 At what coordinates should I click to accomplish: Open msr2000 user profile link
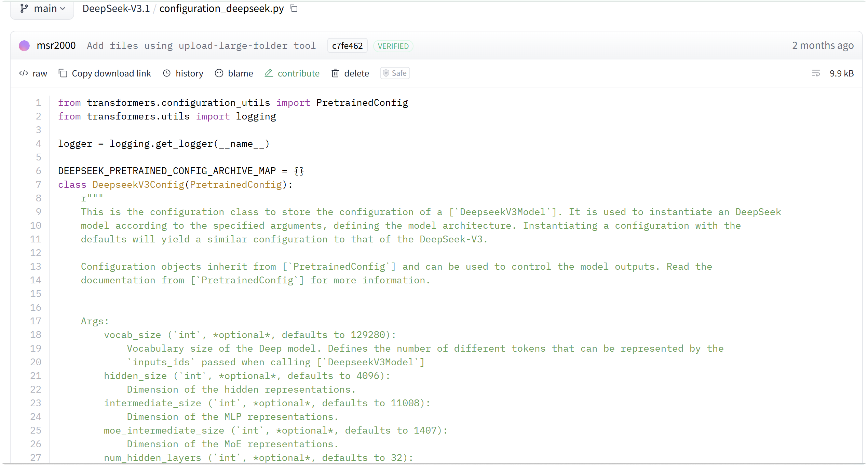(56, 46)
